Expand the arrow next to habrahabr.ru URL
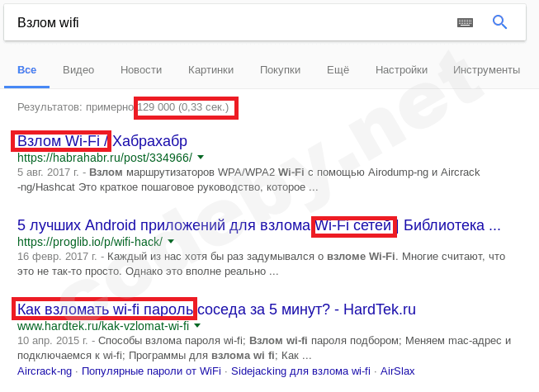The width and height of the screenshot is (539, 392). click(201, 157)
